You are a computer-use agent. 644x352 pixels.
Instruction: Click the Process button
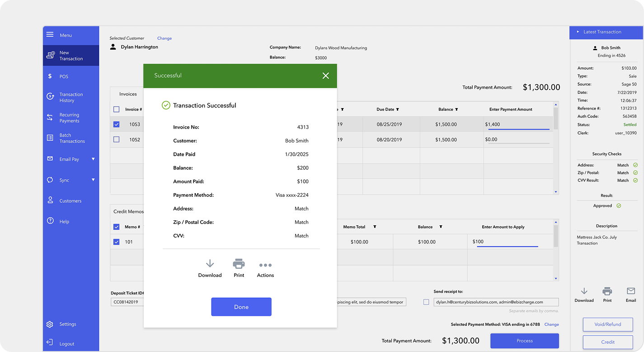pos(525,341)
